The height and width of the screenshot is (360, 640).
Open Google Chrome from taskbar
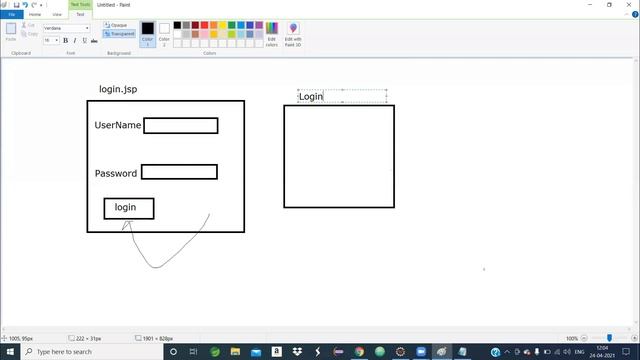(359, 351)
